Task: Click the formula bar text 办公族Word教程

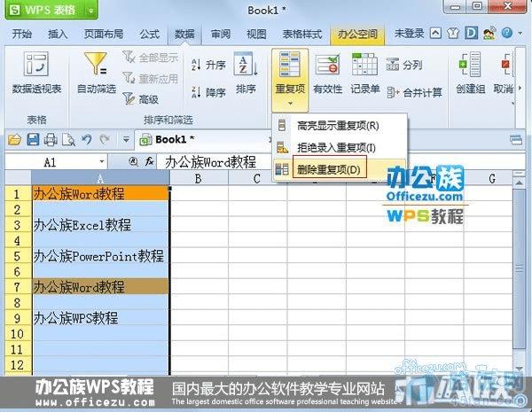Action: click(210, 162)
